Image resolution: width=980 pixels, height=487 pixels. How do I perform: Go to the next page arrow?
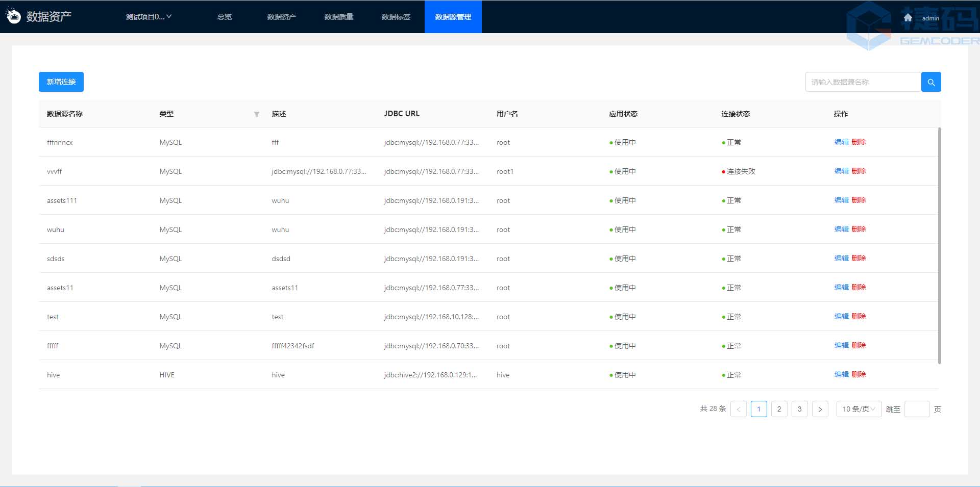pos(820,409)
